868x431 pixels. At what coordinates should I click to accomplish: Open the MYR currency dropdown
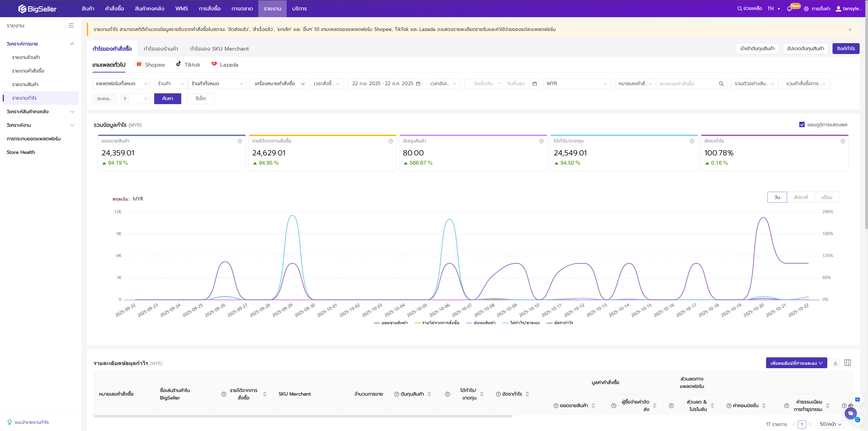[x=577, y=84]
